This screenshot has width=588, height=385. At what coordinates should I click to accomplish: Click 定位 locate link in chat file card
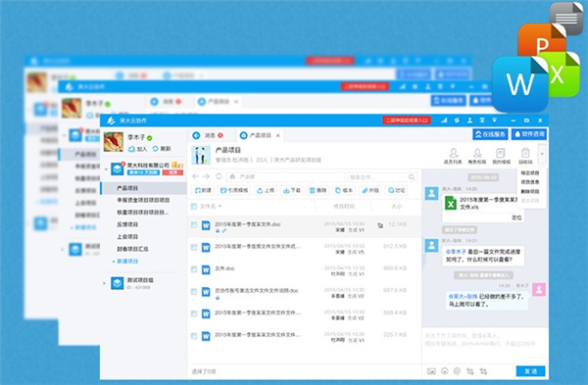tap(516, 217)
